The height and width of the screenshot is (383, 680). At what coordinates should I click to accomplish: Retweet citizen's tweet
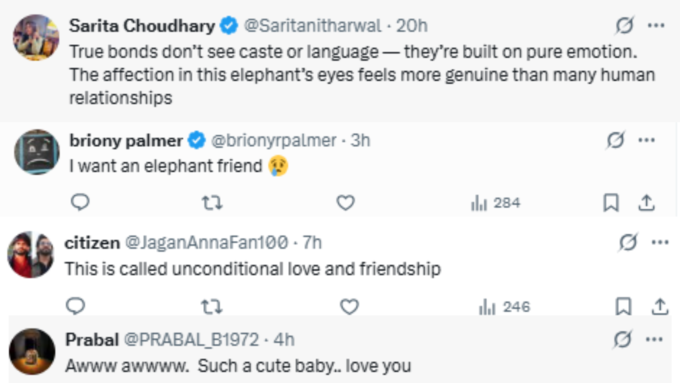212,307
